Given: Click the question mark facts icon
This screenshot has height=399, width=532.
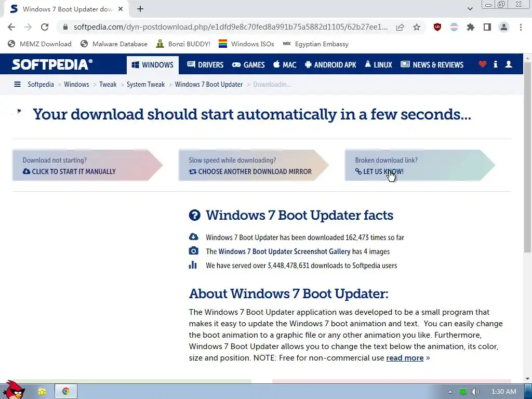Looking at the screenshot, I should point(195,215).
